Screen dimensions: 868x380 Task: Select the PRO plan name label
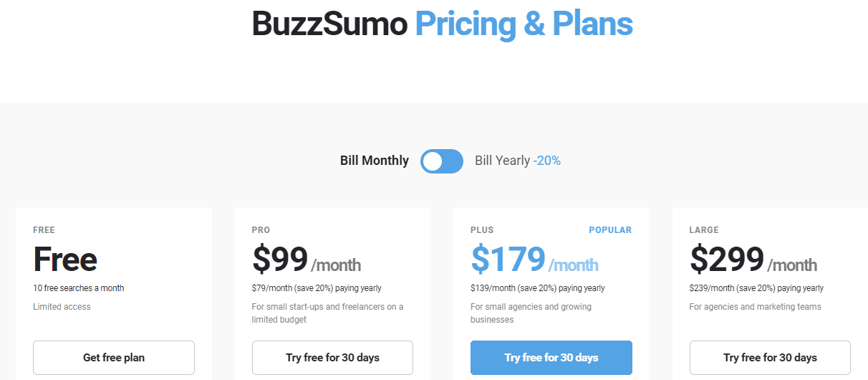(261, 230)
